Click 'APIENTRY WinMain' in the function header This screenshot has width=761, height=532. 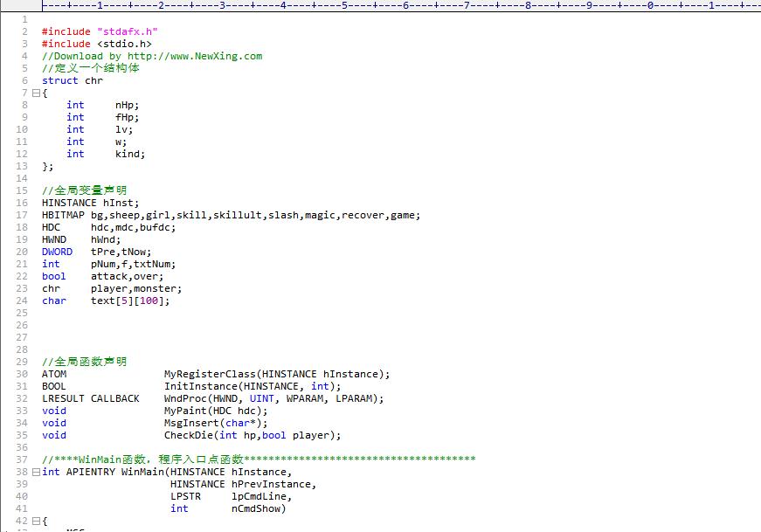pos(115,472)
